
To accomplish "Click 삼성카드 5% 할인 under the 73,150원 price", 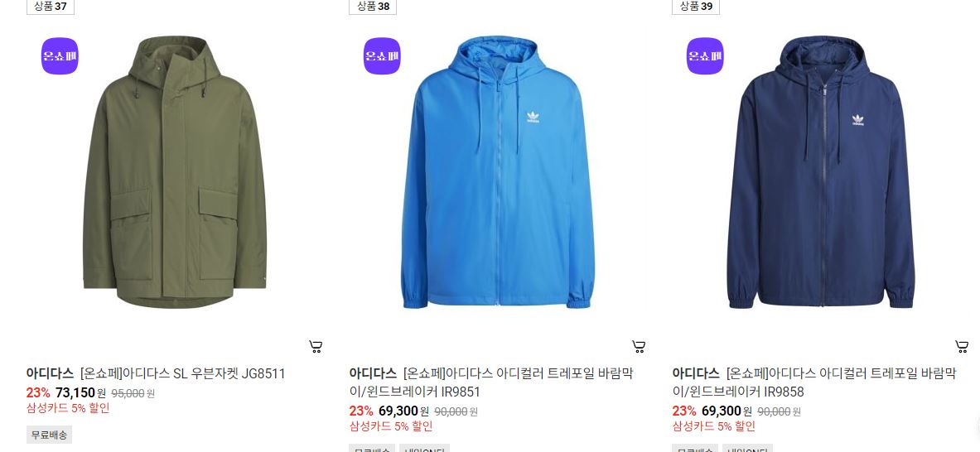I will click(68, 408).
